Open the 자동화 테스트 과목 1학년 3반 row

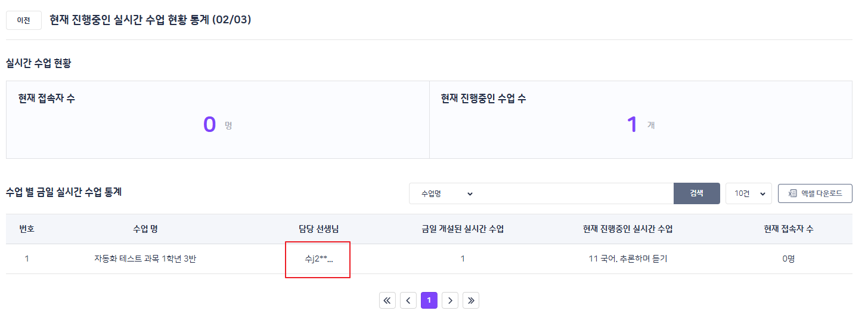(145, 259)
